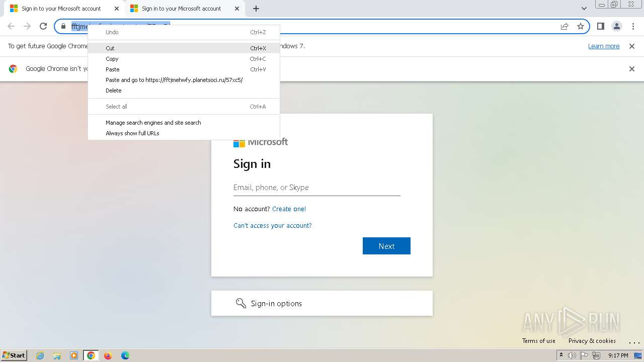Open the volume speaker tray icon
Screen dimensions: 644x362
pos(572,355)
